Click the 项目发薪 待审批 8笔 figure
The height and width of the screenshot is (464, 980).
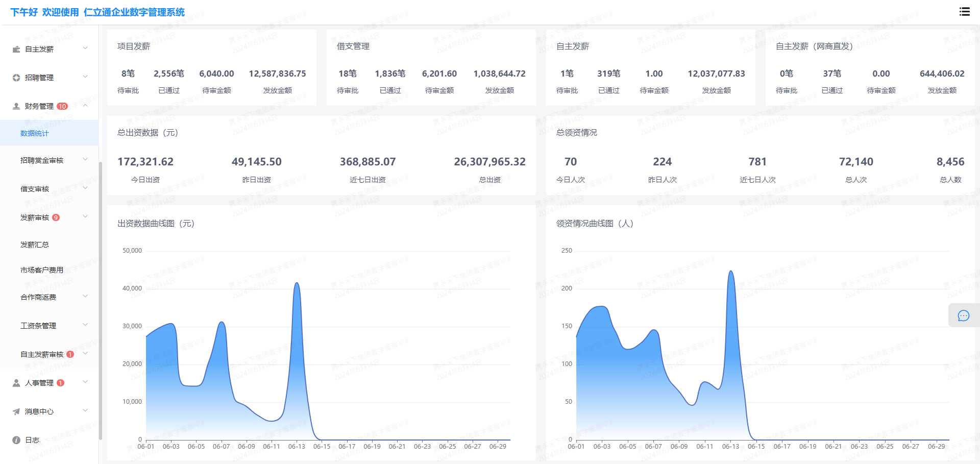point(128,74)
